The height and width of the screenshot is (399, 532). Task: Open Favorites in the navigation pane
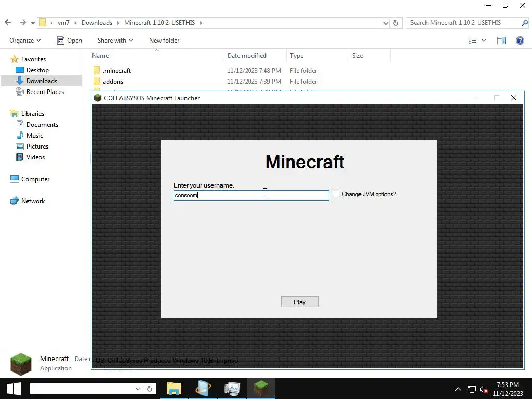tap(33, 59)
